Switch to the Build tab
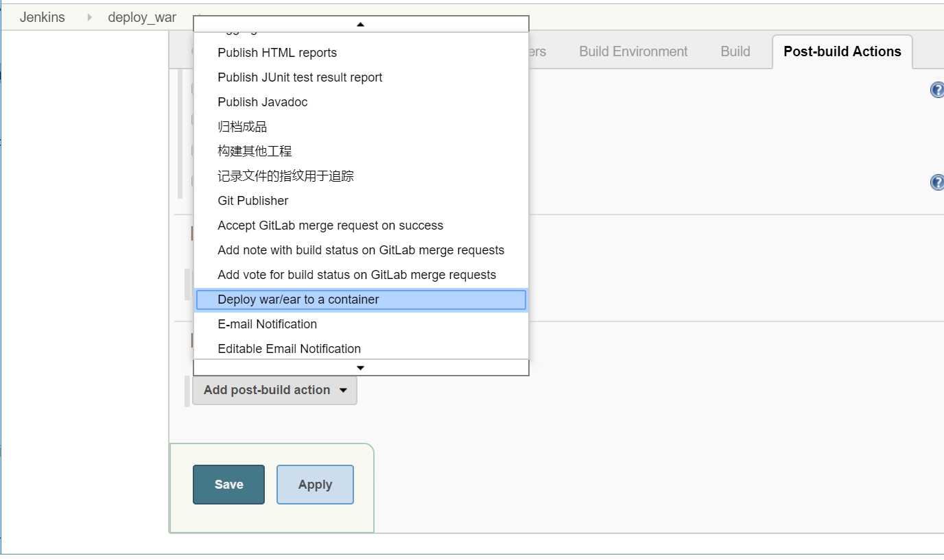Image resolution: width=944 pixels, height=560 pixels. [735, 51]
